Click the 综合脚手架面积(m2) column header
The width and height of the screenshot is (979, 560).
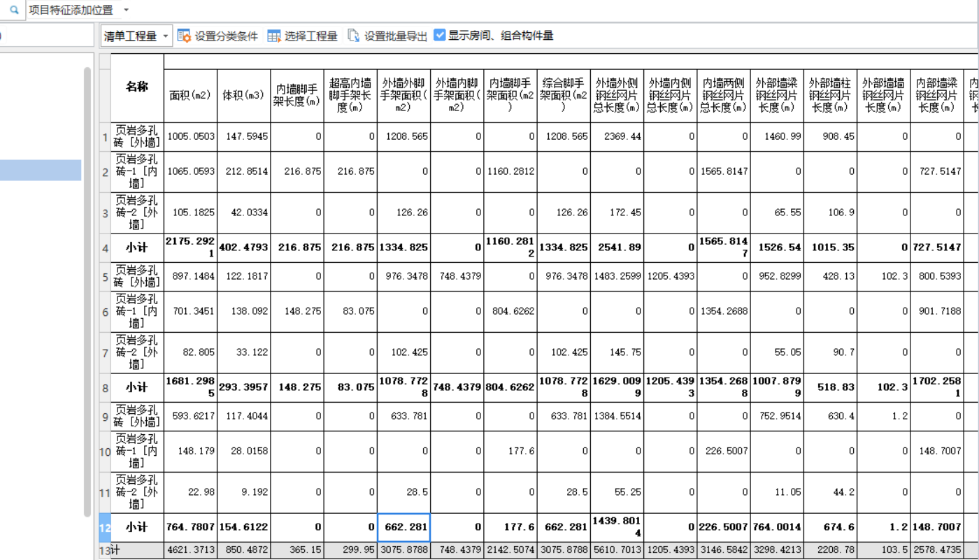click(564, 96)
